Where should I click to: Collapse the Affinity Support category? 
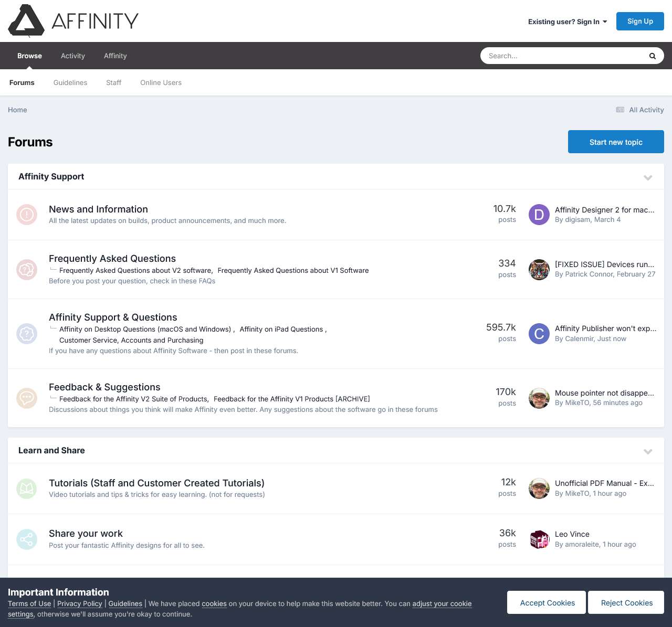[648, 177]
